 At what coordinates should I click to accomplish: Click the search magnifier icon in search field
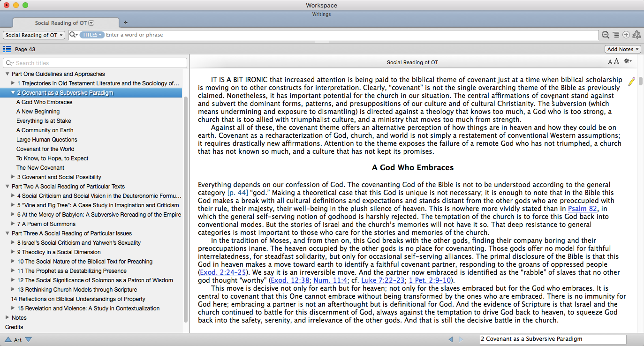point(73,35)
